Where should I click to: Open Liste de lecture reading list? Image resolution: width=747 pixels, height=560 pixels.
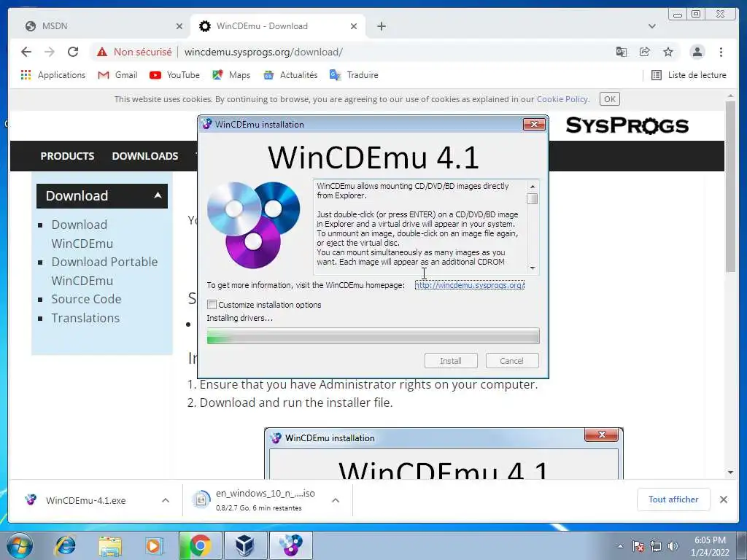[689, 75]
